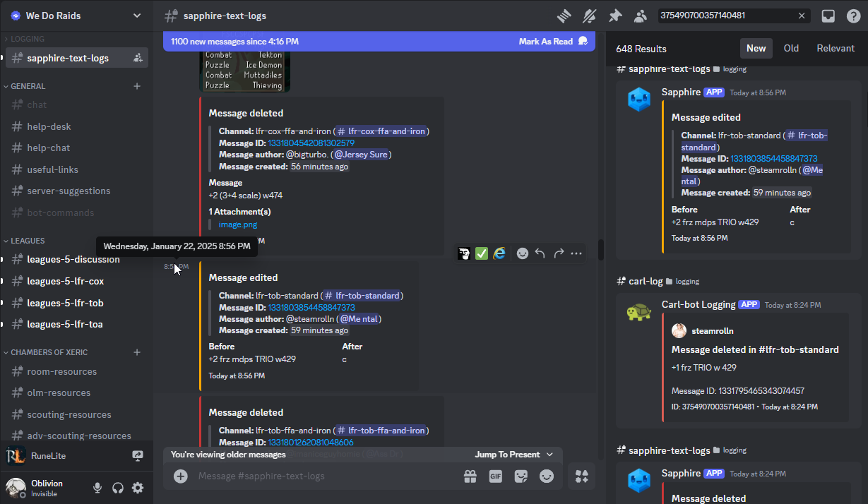Open message ID 1331803854458847373 in chat log
The image size is (868, 504).
click(311, 308)
